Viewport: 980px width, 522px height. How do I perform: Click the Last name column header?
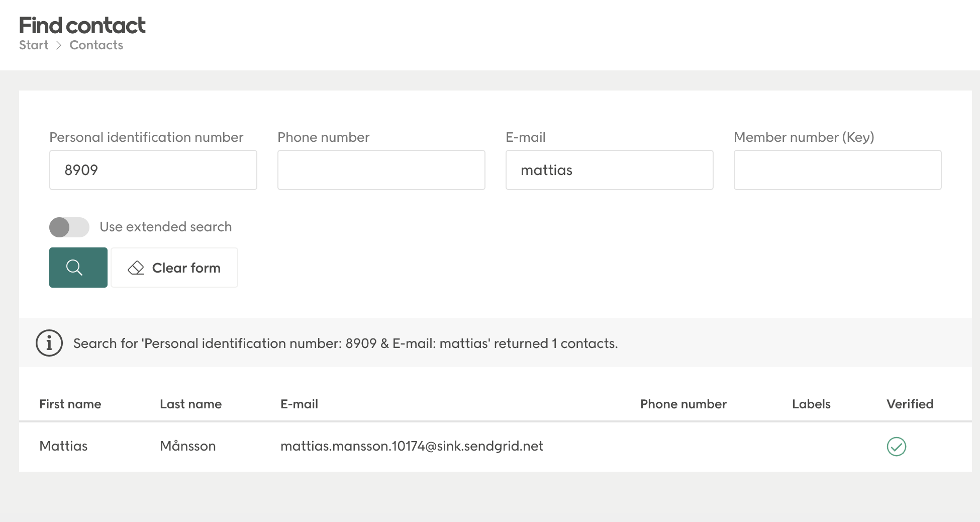[x=190, y=404]
